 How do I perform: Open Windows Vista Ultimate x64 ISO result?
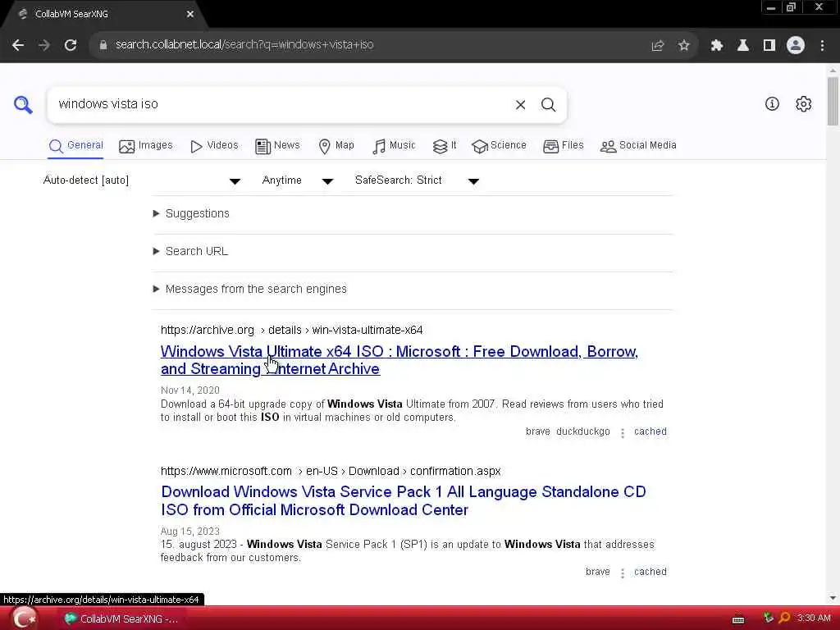399,360
